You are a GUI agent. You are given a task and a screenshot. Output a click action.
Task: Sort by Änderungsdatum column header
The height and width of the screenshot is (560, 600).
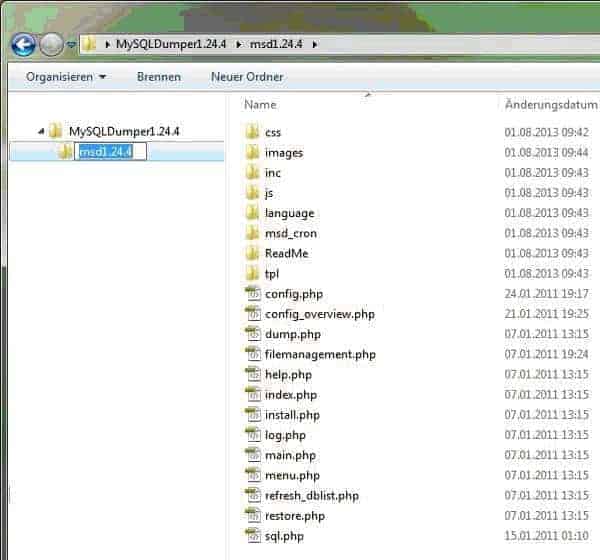tap(550, 104)
